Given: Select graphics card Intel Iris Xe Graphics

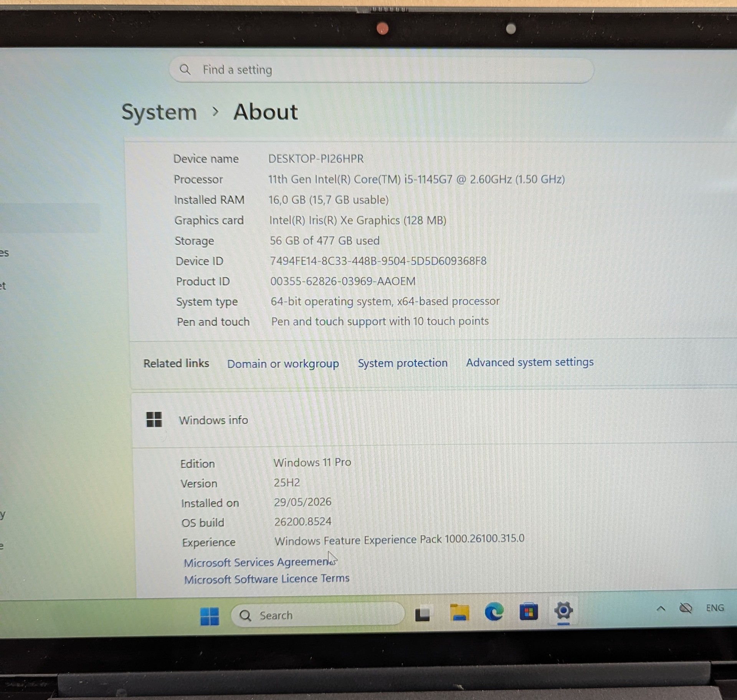Looking at the screenshot, I should pyautogui.click(x=357, y=220).
